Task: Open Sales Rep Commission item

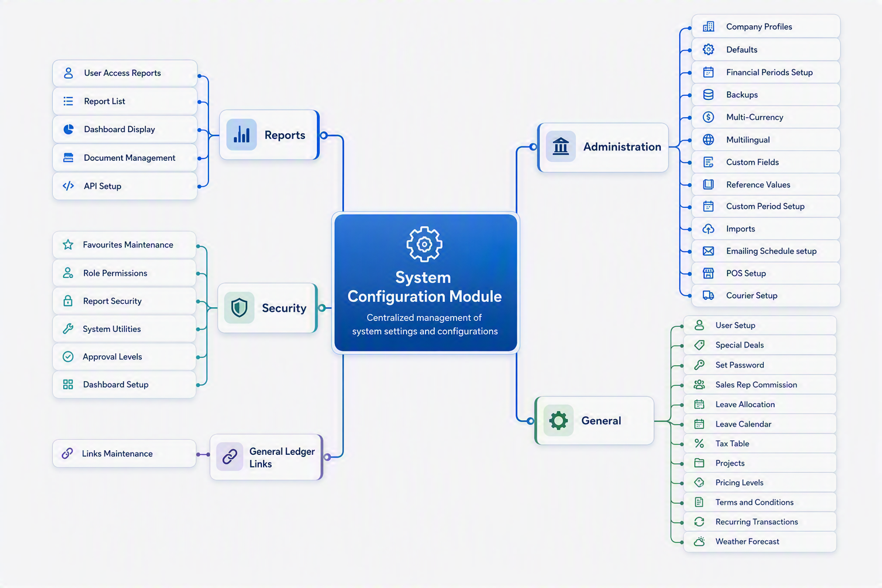Action: pos(760,385)
